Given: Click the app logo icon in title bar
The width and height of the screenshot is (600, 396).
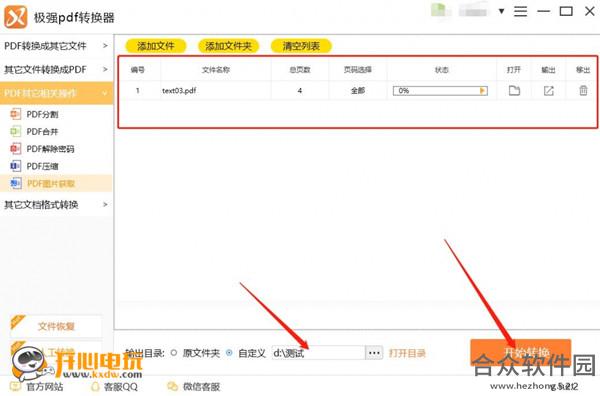Looking at the screenshot, I should (15, 17).
